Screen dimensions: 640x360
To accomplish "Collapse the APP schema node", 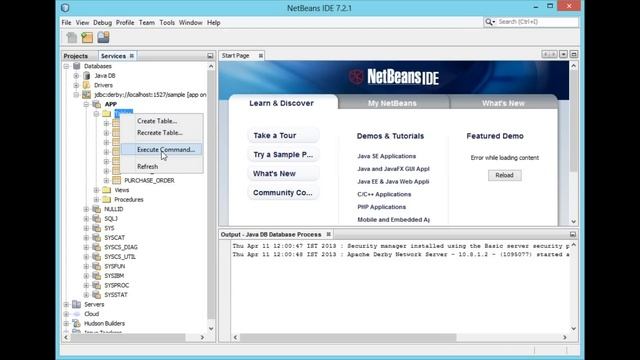I will pyautogui.click(x=87, y=104).
